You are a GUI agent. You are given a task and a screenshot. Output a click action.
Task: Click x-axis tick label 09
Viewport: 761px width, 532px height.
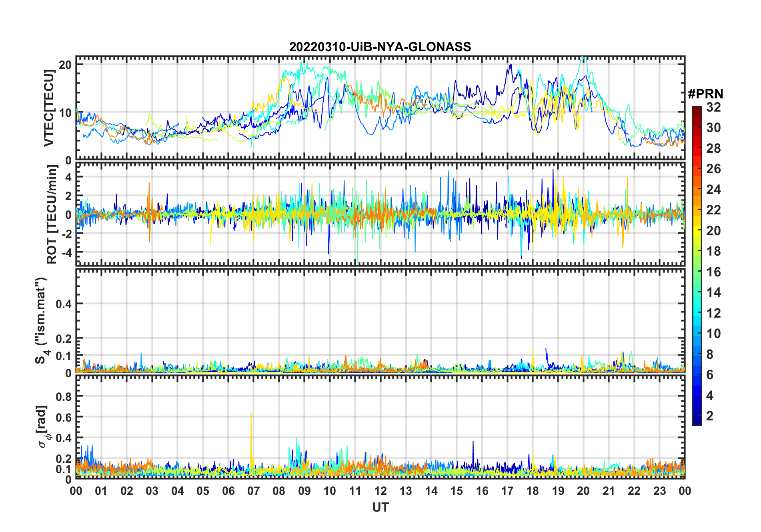coord(304,491)
